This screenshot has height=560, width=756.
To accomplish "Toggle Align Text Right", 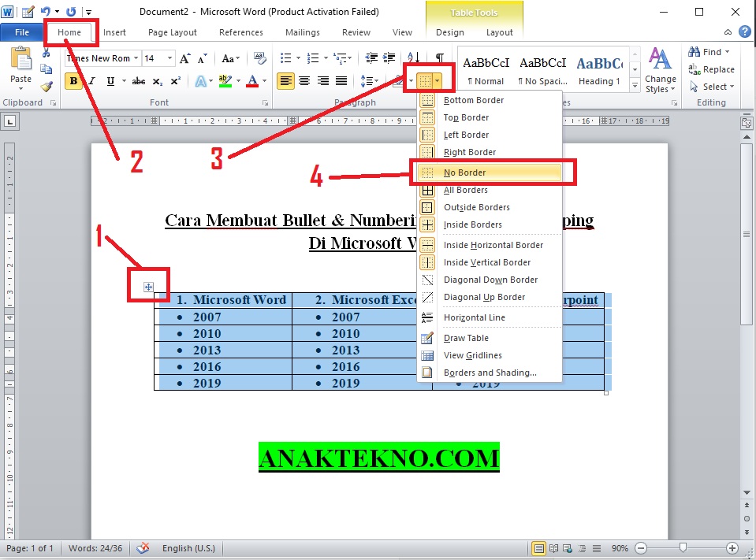I will (x=323, y=81).
